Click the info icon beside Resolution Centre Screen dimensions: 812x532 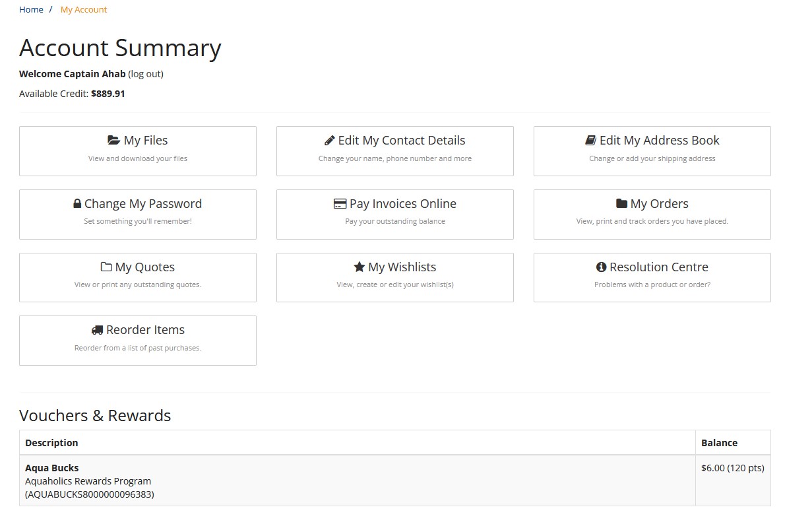[x=601, y=267]
